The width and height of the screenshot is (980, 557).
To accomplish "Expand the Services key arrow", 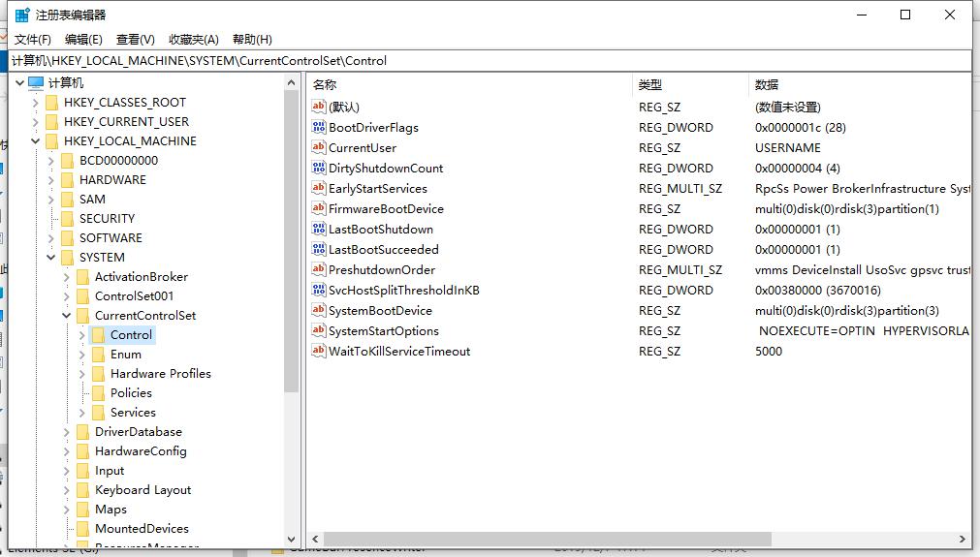I will point(81,412).
